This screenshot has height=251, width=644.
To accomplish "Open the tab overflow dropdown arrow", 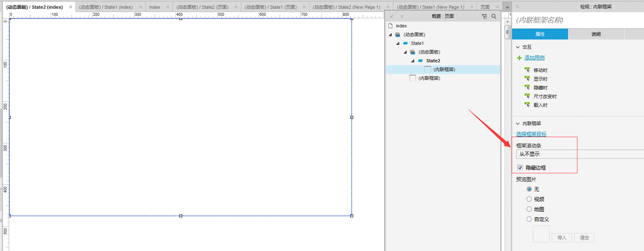I will click(507, 7).
